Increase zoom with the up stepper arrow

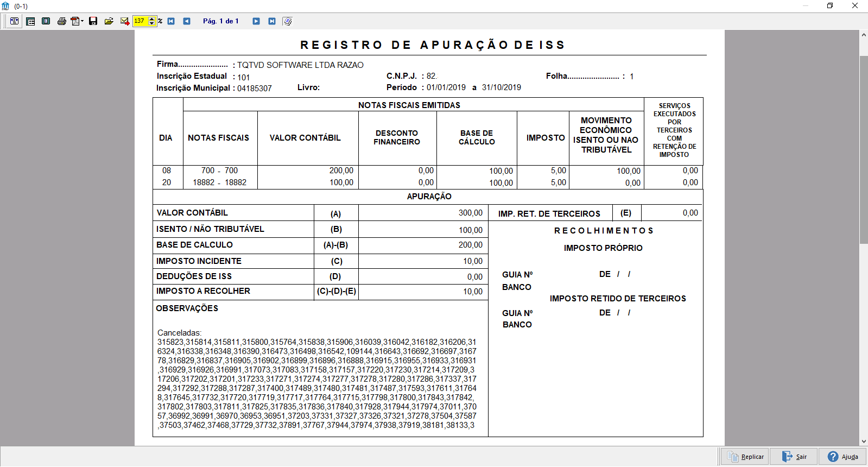pyautogui.click(x=152, y=19)
